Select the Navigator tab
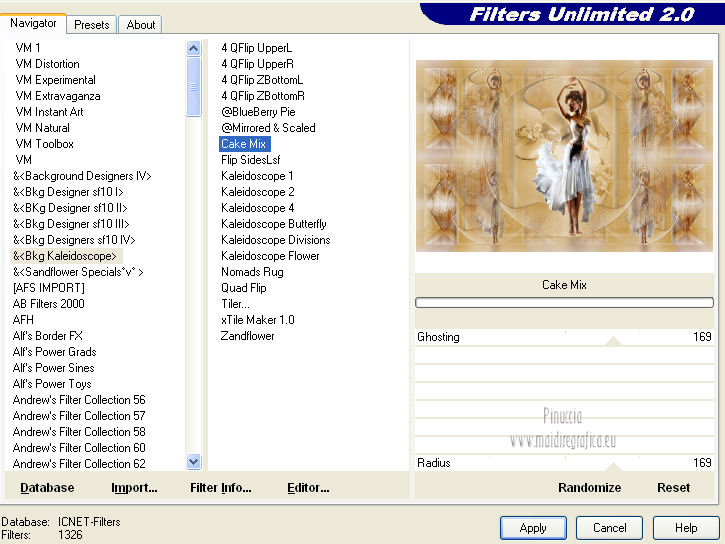Screen dimensions: 725x544 33,23
